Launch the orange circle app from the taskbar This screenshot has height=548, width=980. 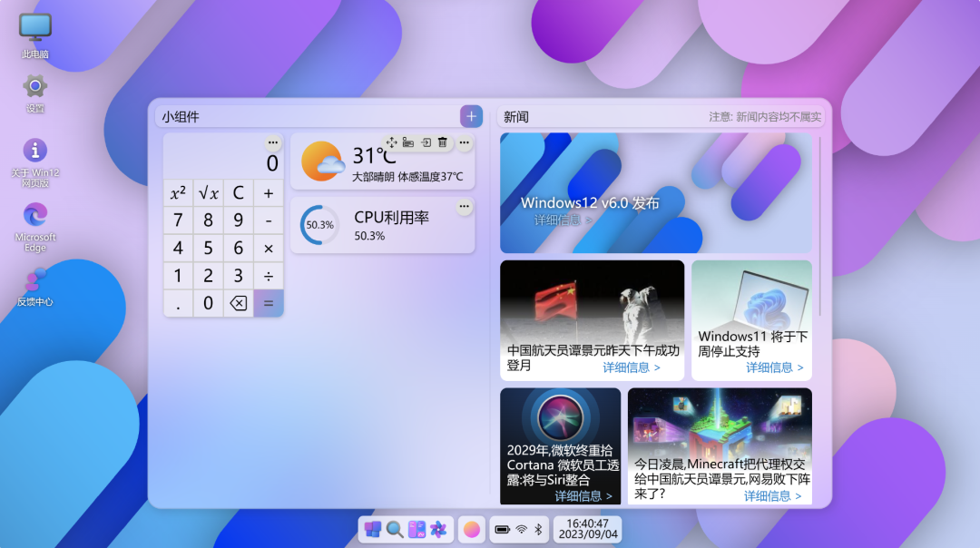point(471,529)
